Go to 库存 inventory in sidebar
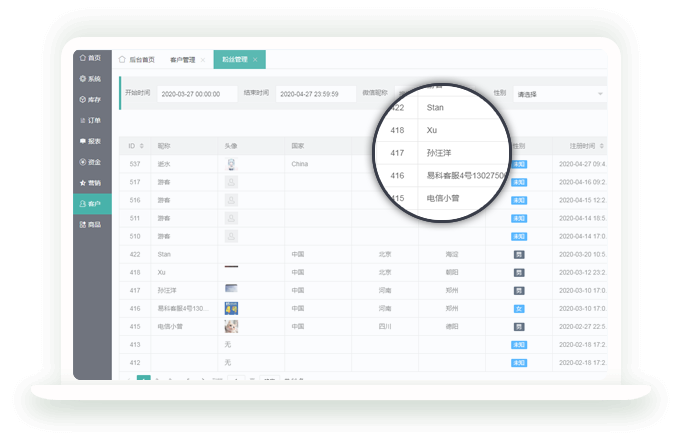This screenshot has width=683, height=440. [x=92, y=99]
